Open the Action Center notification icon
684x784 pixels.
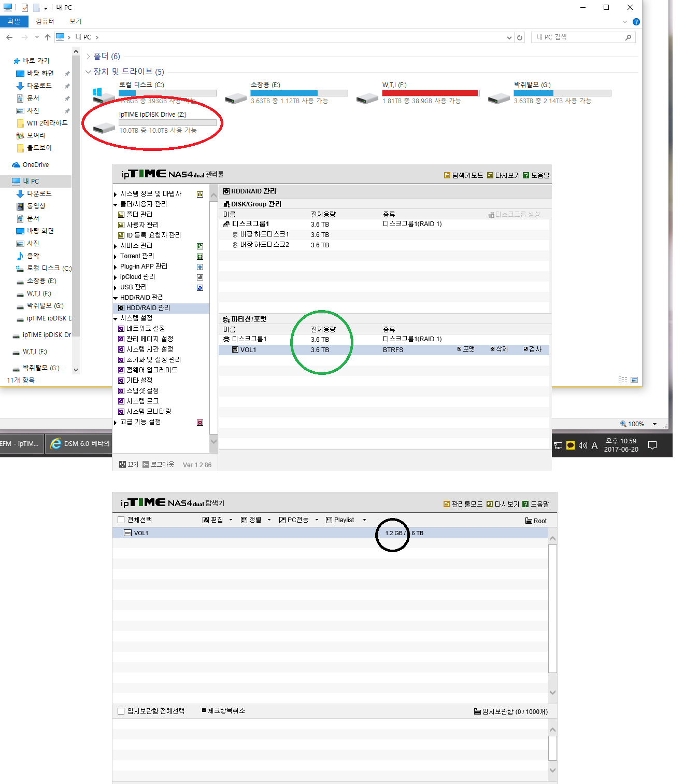click(x=652, y=445)
